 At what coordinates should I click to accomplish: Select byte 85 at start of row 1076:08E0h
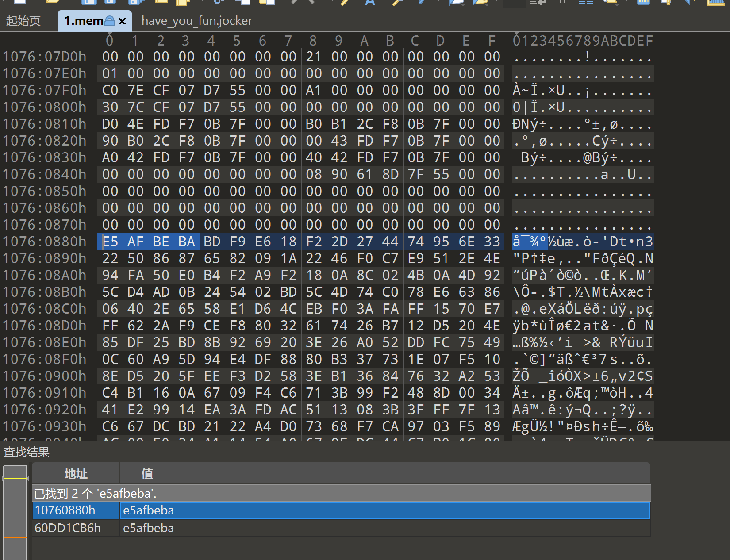point(110,342)
